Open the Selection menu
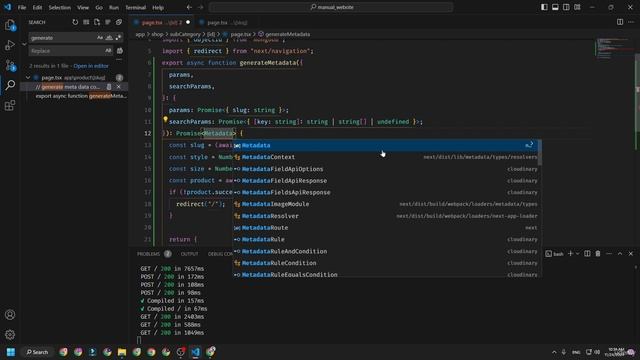 [x=60, y=7]
